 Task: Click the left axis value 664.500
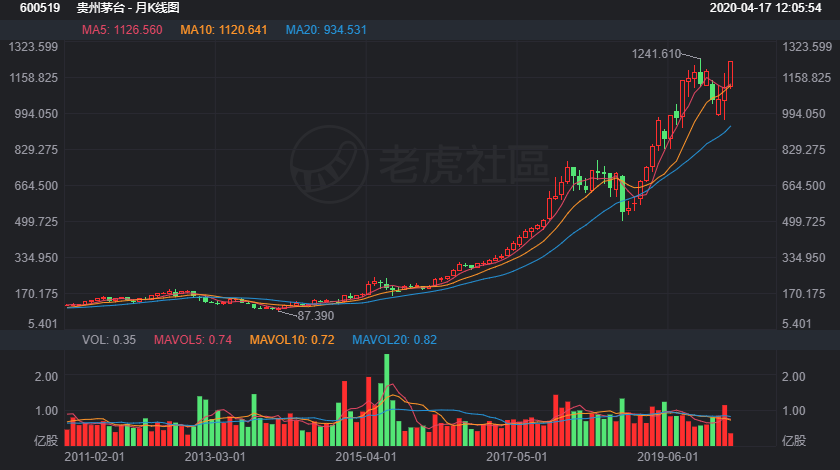36,185
